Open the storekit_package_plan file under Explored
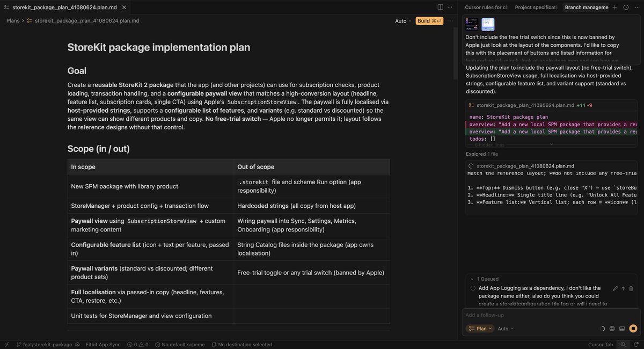This screenshot has height=349, width=644. (x=525, y=166)
